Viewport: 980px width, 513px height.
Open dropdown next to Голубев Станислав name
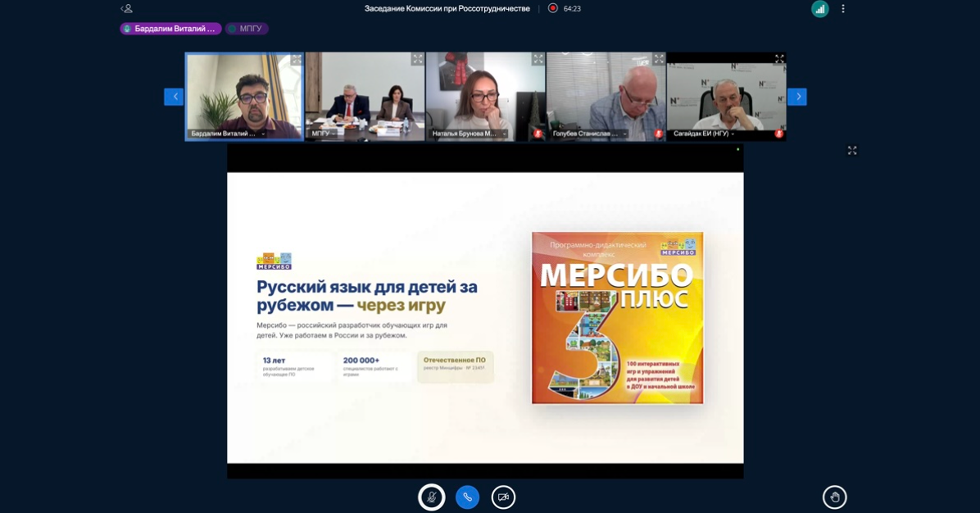click(625, 134)
